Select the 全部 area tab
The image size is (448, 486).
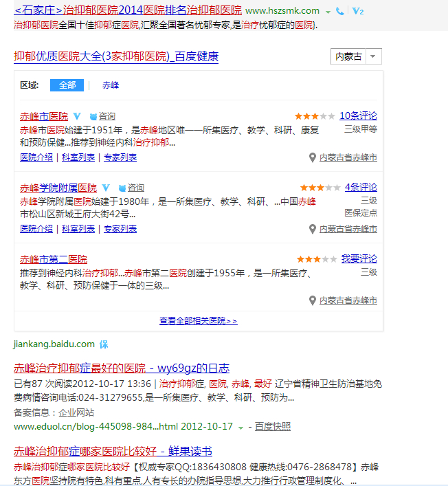click(x=67, y=85)
